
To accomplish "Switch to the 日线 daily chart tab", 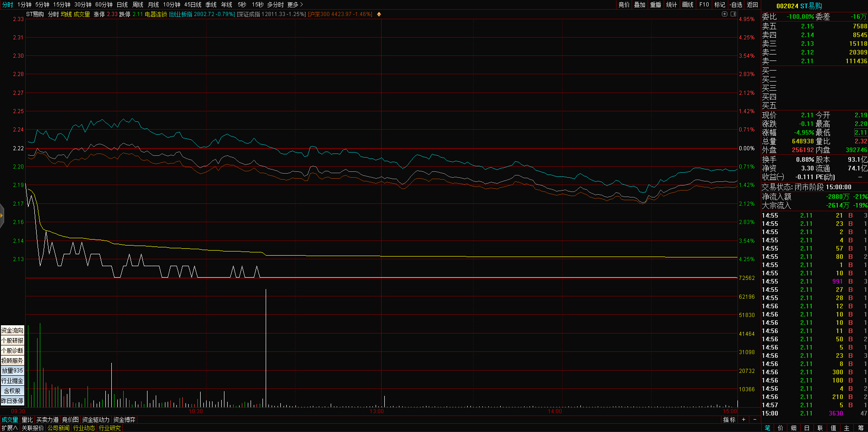I will 122,5.
